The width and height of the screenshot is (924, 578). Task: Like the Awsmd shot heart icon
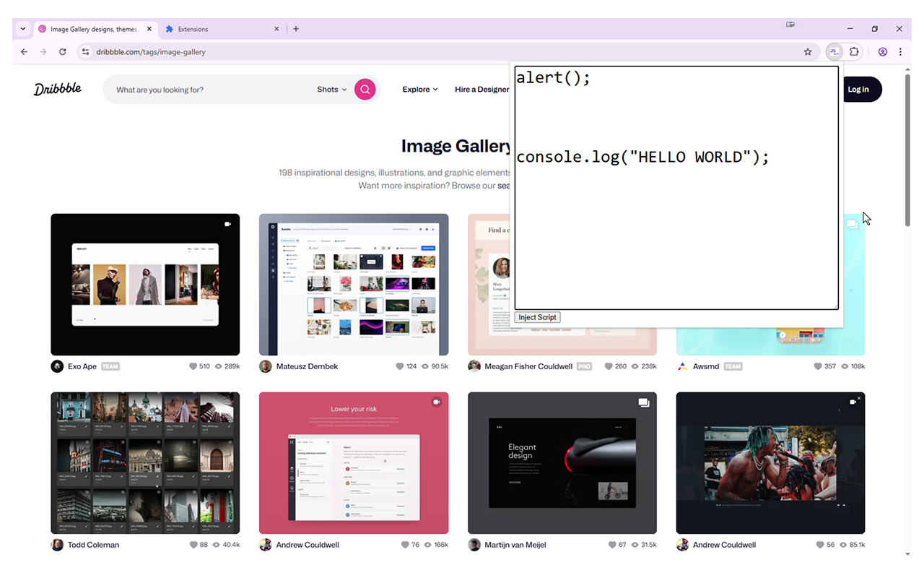click(818, 366)
